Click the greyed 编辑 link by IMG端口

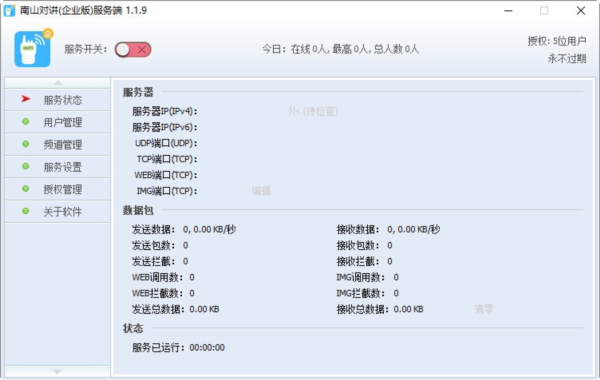click(261, 191)
